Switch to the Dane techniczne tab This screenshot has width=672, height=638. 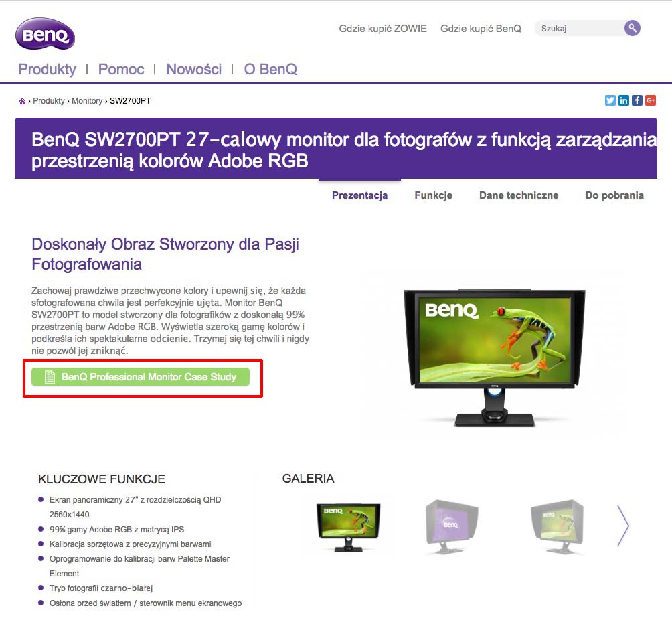519,195
